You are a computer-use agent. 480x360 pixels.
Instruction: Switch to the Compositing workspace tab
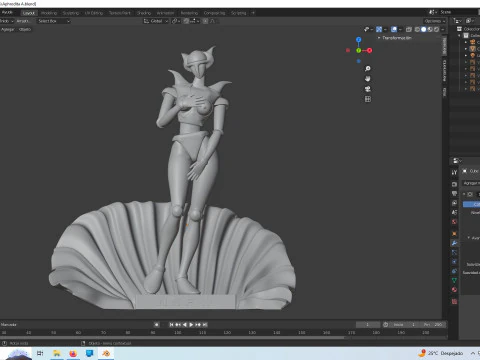[x=214, y=13]
